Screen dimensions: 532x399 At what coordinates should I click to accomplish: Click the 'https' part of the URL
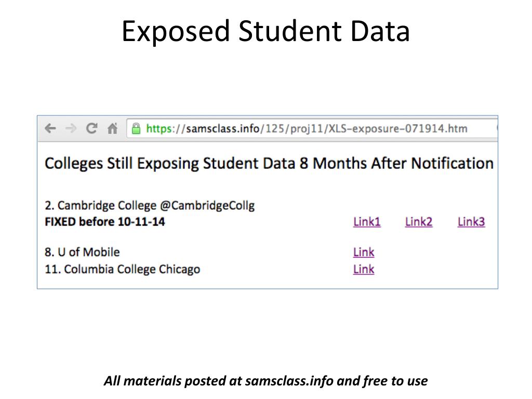159,129
